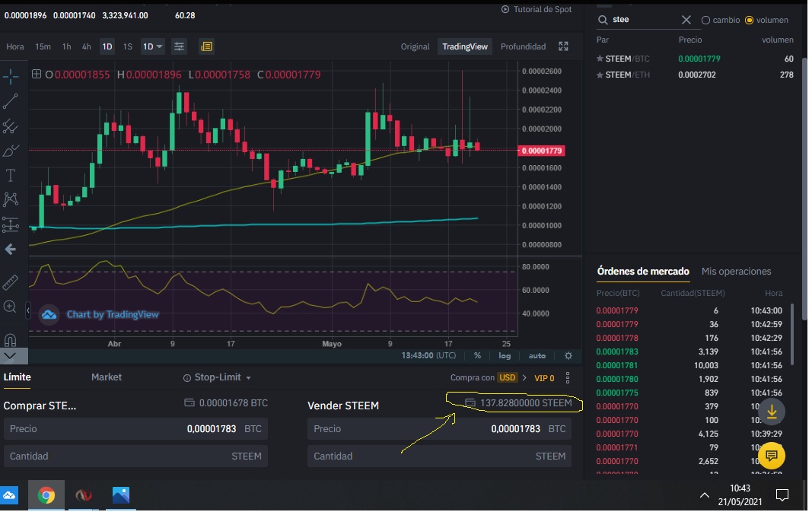Click the buy Precio input field

point(135,428)
